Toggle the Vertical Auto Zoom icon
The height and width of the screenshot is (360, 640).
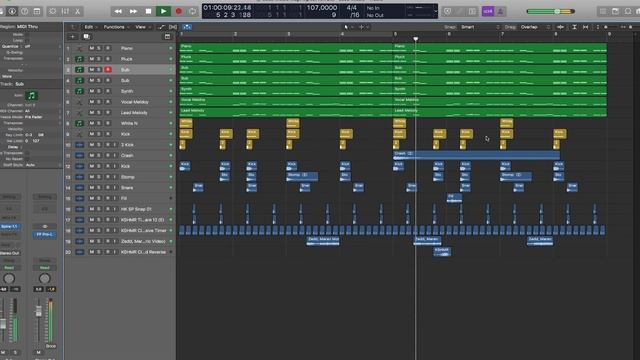coord(574,27)
